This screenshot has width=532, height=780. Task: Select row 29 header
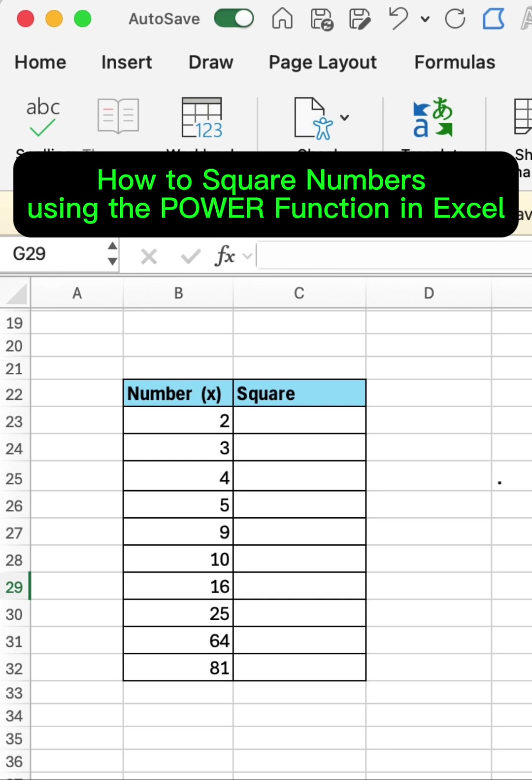point(15,587)
